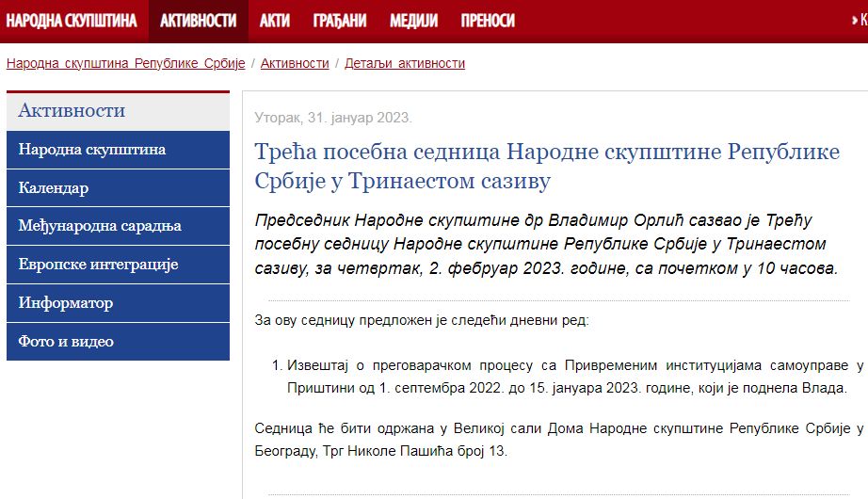Click the Детаљи активности breadcrumb link

coord(405,64)
